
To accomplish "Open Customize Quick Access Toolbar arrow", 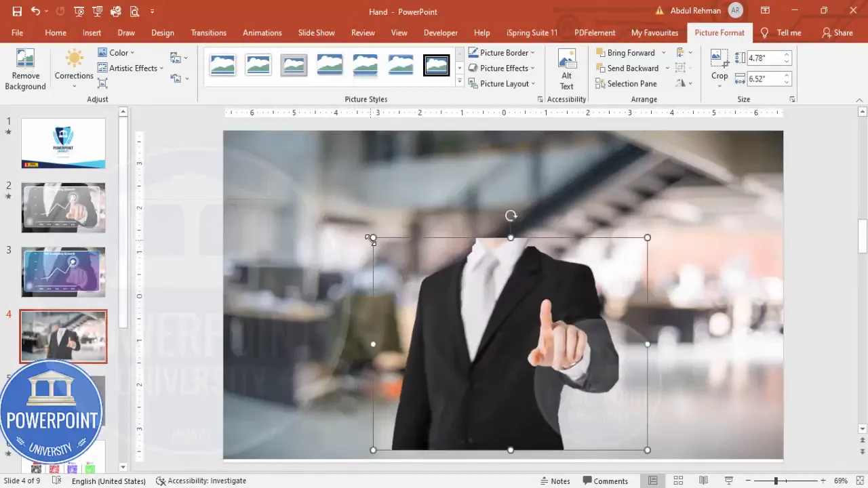I will coord(152,12).
